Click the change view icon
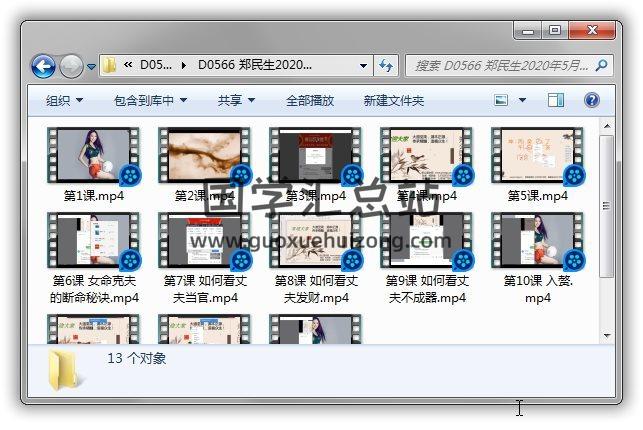Viewport: 643px width, 430px height. (502, 101)
